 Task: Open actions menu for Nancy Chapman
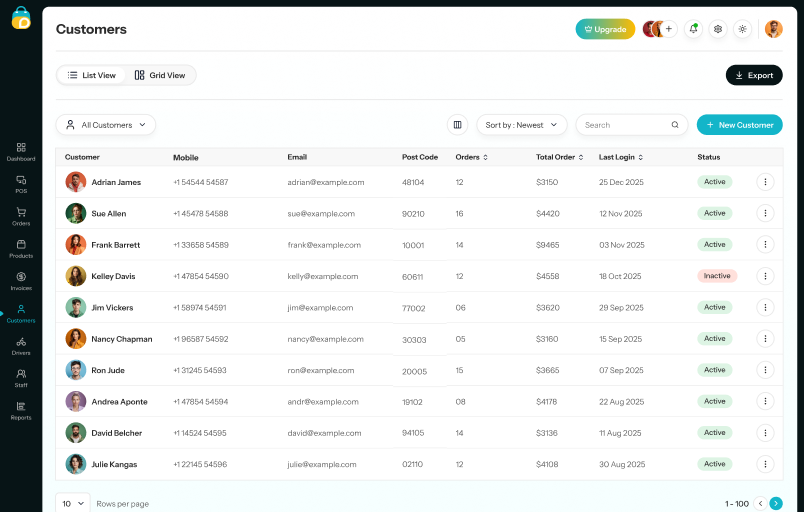pyautogui.click(x=765, y=339)
